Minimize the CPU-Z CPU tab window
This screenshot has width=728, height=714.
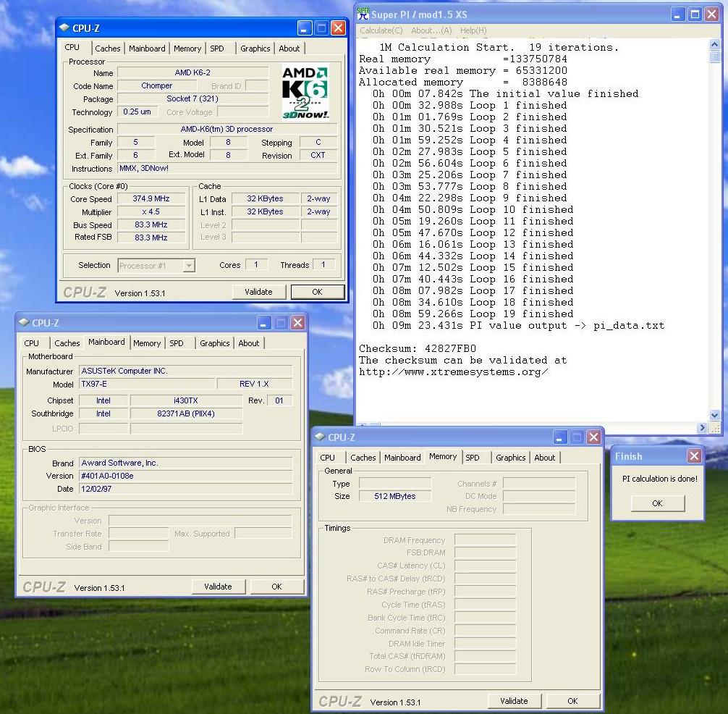click(305, 28)
